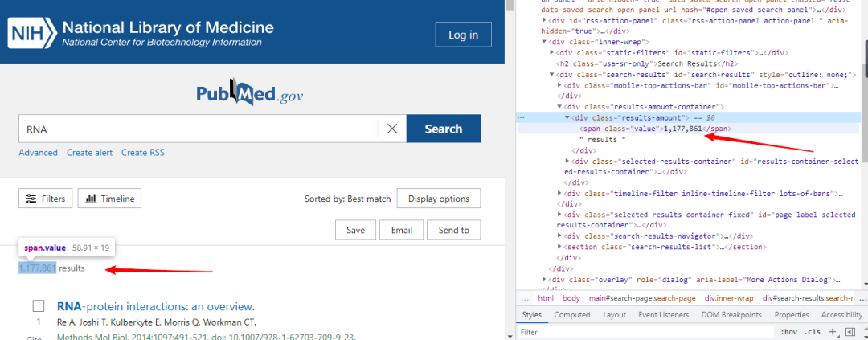Open the Display options dropdown
The height and width of the screenshot is (340, 868).
[439, 199]
